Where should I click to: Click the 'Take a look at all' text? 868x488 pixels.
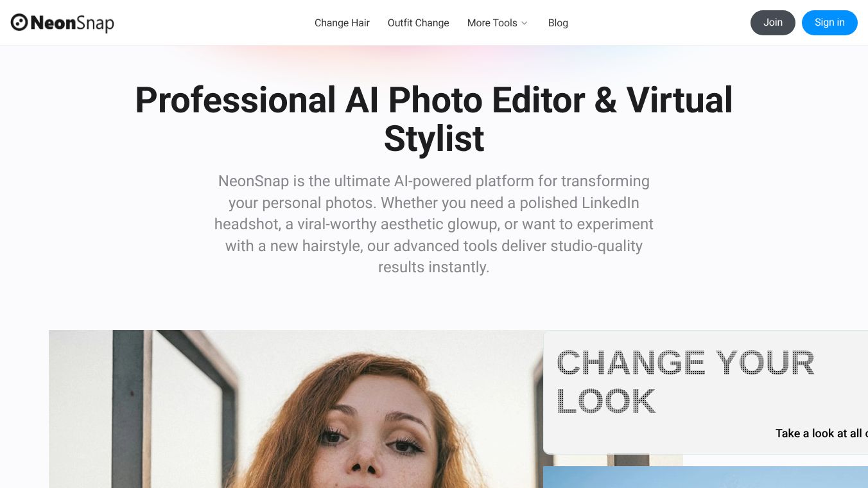(821, 433)
